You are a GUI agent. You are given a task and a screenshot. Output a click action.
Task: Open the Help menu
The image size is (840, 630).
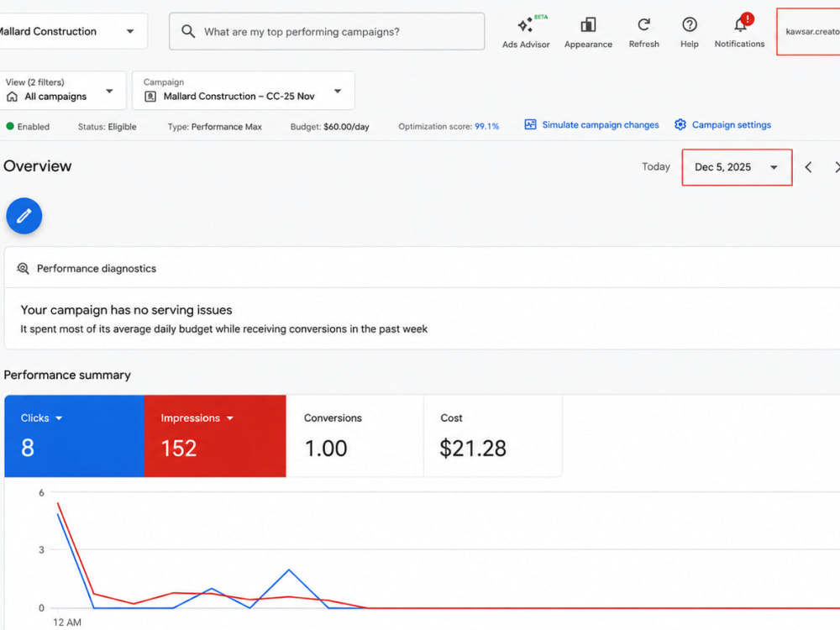coord(689,32)
